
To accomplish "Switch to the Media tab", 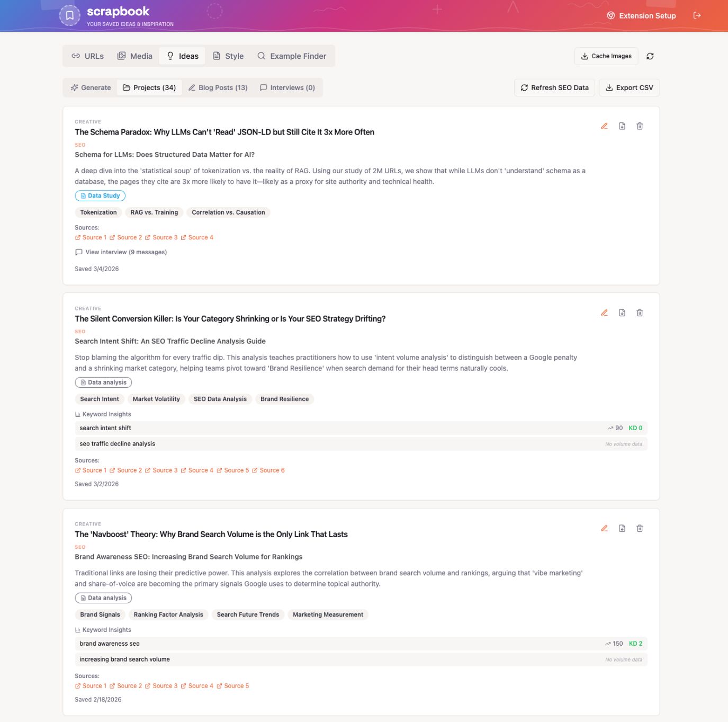I will [134, 56].
